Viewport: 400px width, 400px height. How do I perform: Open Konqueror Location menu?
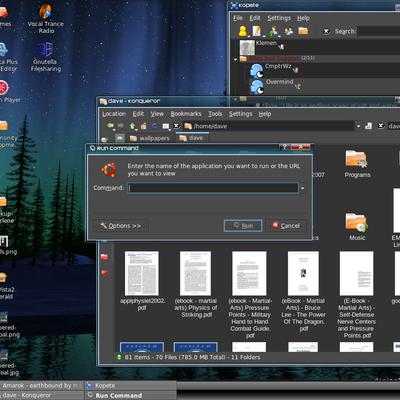tap(114, 114)
